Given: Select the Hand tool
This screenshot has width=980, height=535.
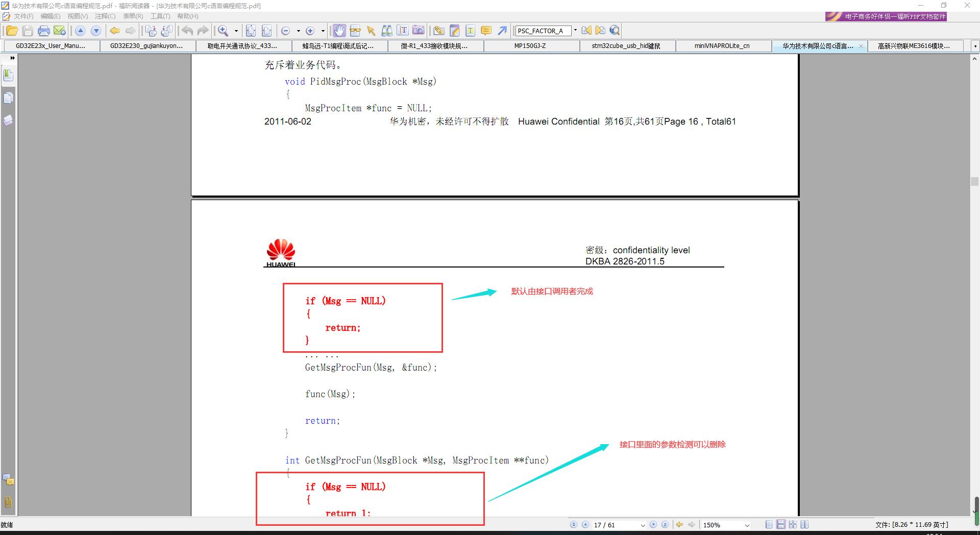Looking at the screenshot, I should pos(339,31).
